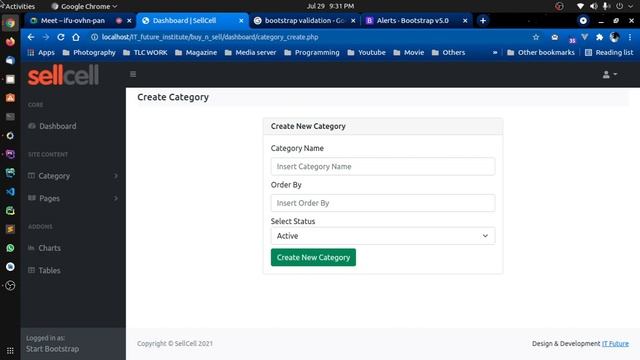Image resolution: width=640 pixels, height=360 pixels.
Task: Launch Firefox from the dock
Action: pos(10,41)
